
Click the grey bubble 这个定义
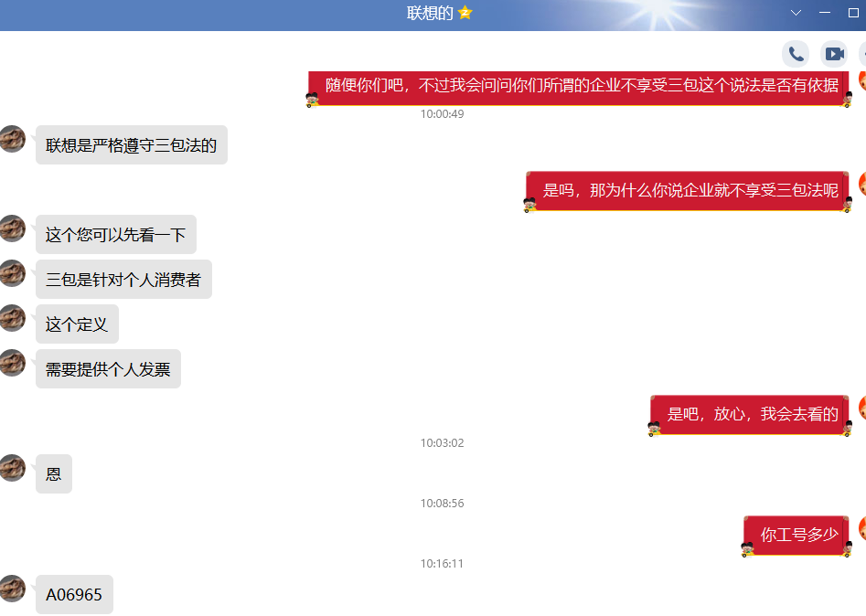point(77,324)
